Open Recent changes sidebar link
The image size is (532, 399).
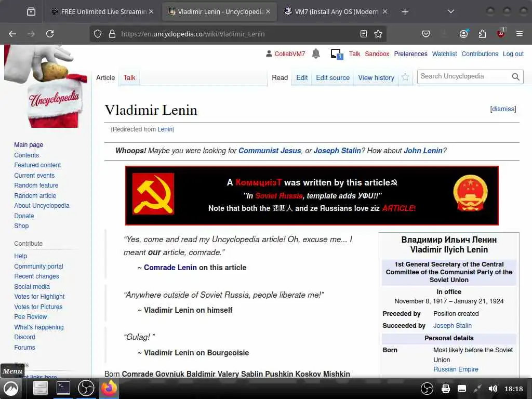(37, 276)
